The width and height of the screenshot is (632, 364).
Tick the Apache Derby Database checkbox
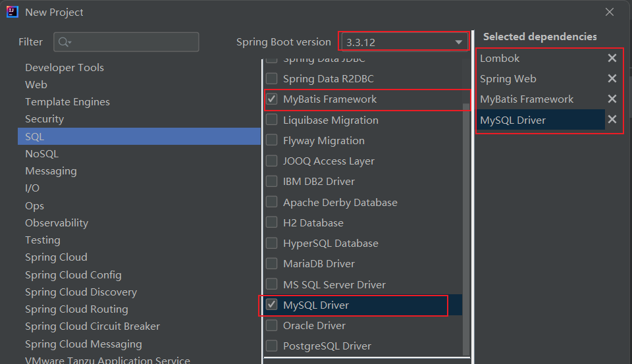(272, 202)
